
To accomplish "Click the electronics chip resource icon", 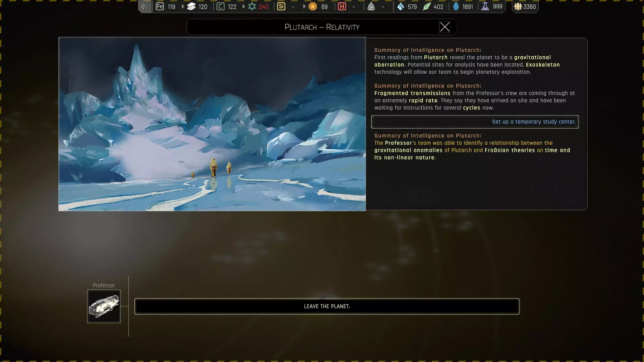I will [313, 6].
